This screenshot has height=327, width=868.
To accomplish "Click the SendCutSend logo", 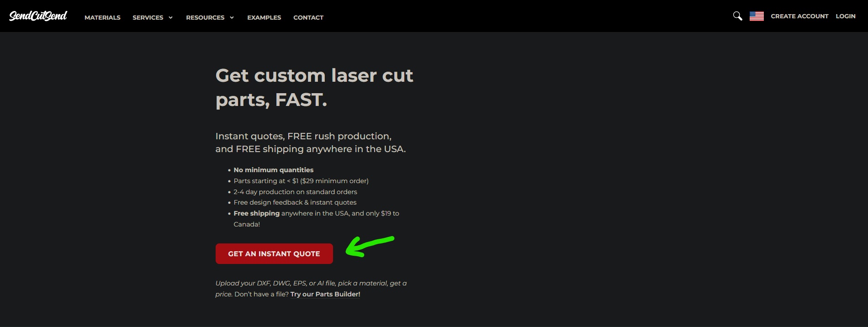I will point(38,16).
